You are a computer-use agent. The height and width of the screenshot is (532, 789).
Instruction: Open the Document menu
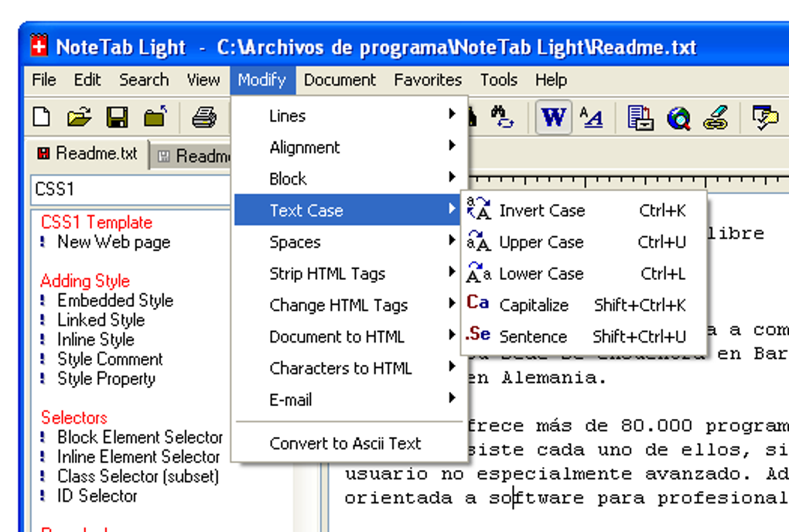(x=340, y=80)
